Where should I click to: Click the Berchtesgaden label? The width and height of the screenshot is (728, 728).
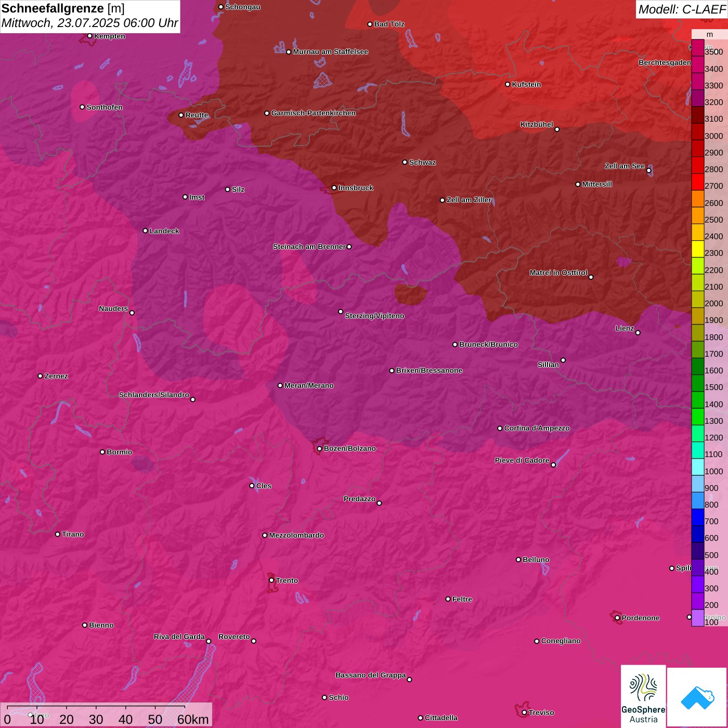click(x=665, y=62)
